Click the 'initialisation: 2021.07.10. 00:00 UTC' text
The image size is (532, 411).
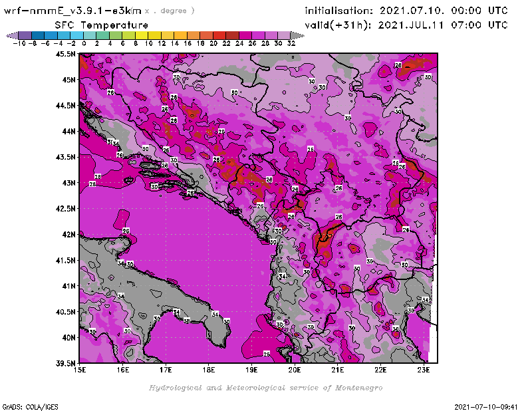tap(406, 11)
